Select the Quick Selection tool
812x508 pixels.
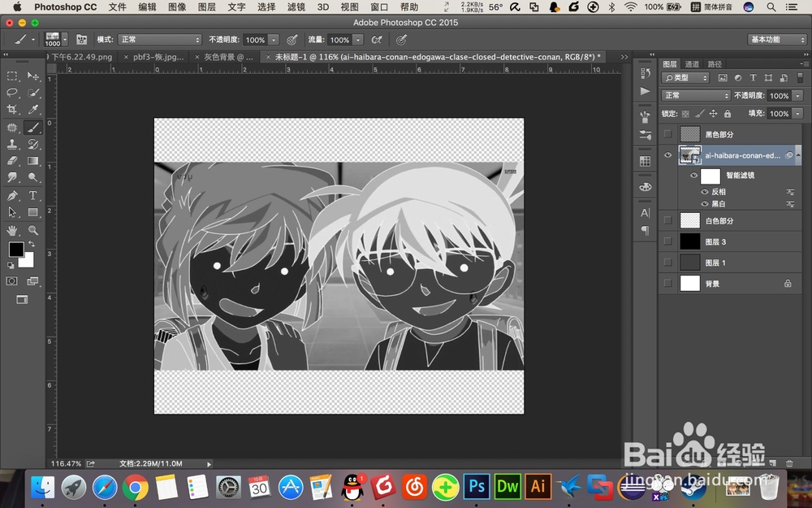(x=32, y=93)
